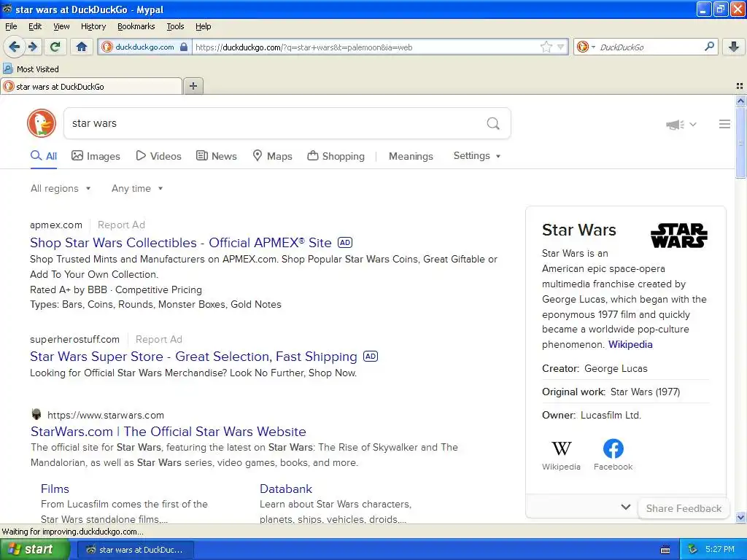Click the DuckDuckGo duck logo
Viewport: 747px width, 560px height.
(x=42, y=123)
